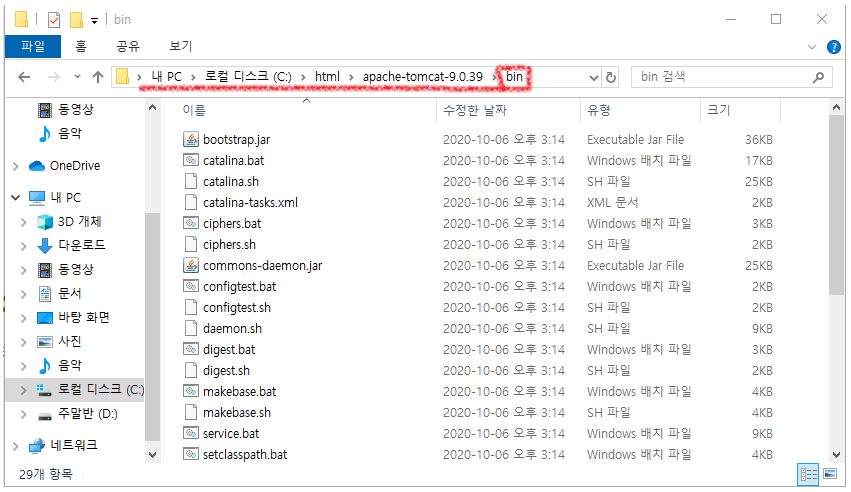
Task: Open the recent locations dropdown arrow
Action: coord(77,77)
